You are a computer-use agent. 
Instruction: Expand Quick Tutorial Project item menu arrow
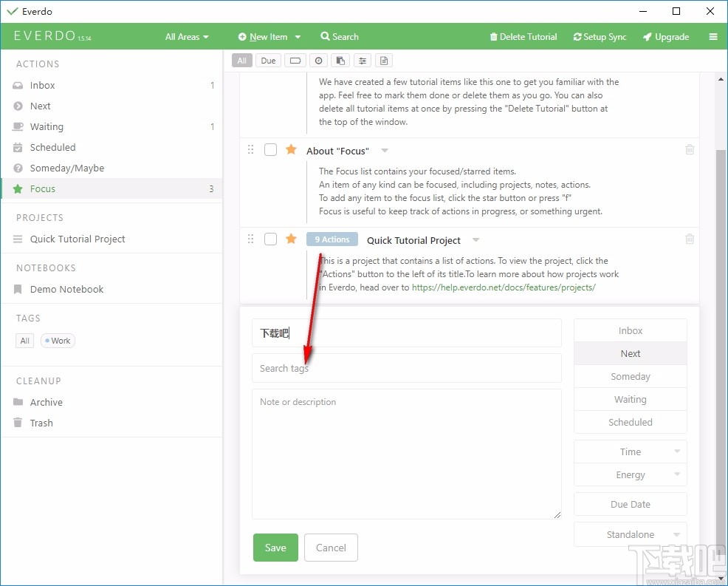476,239
